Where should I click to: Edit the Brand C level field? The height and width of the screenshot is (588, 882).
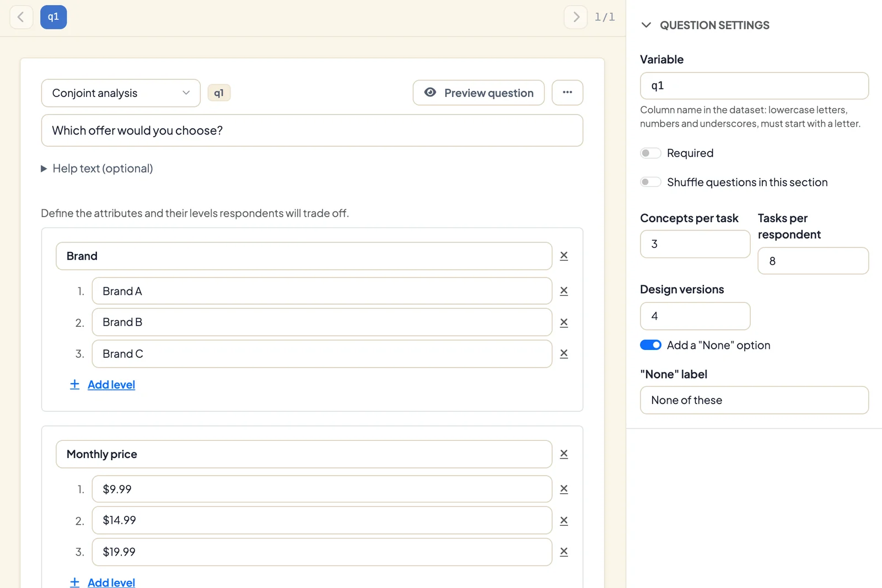point(322,354)
